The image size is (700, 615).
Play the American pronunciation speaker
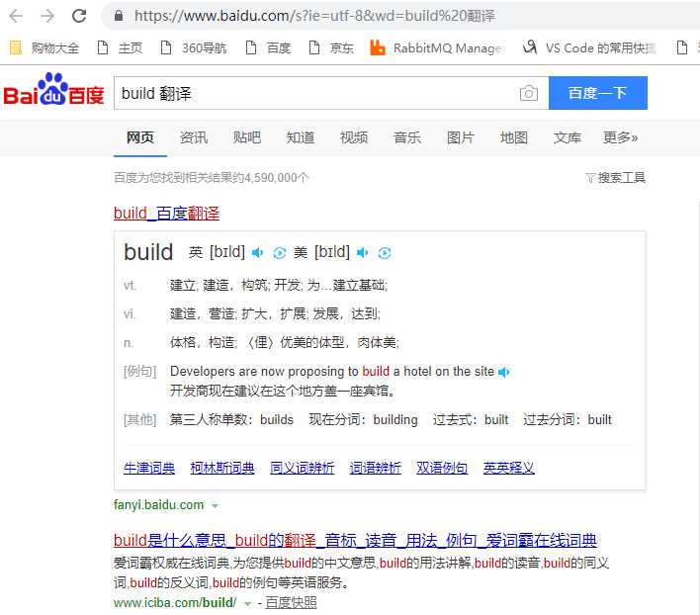(x=362, y=252)
